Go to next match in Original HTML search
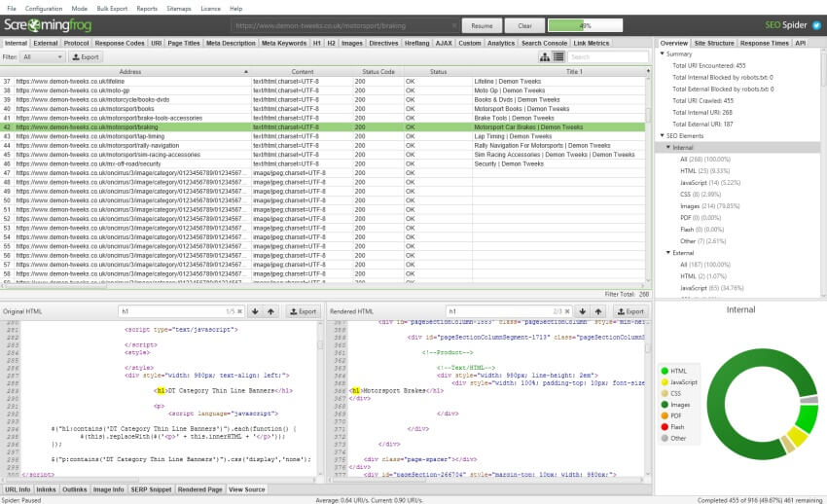This screenshot has height=504, width=827. click(x=255, y=311)
